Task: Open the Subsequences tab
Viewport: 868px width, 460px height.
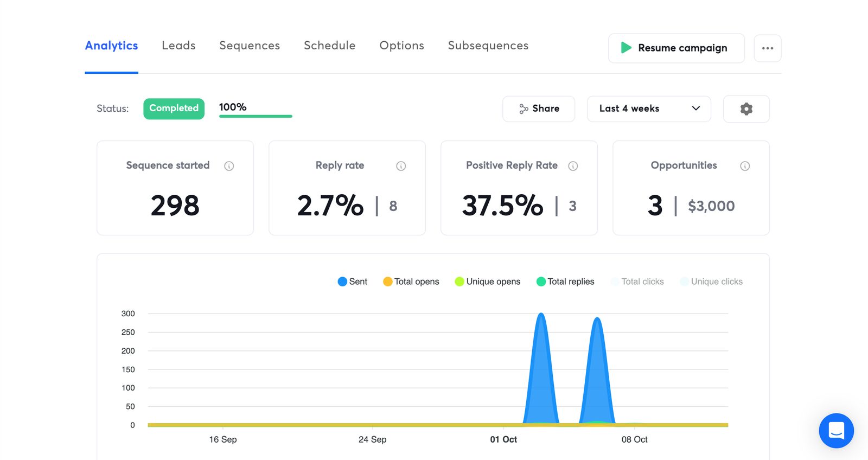Action: click(x=488, y=46)
